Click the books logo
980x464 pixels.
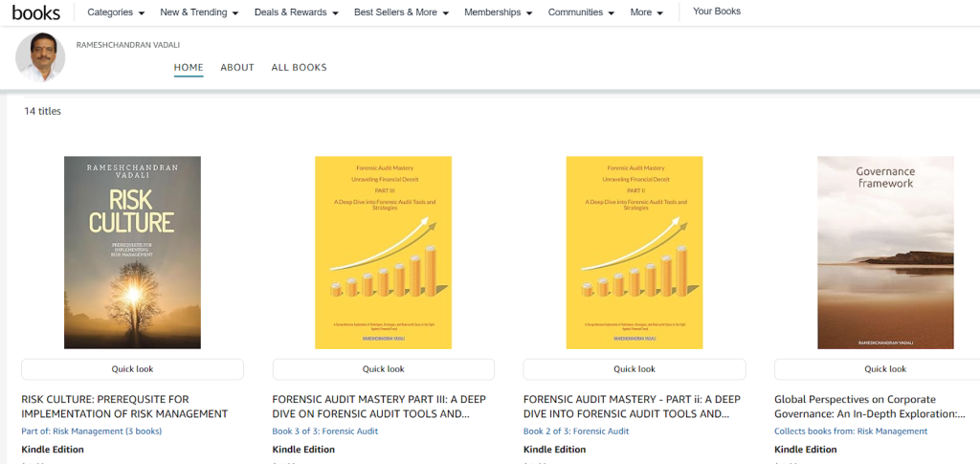35,12
